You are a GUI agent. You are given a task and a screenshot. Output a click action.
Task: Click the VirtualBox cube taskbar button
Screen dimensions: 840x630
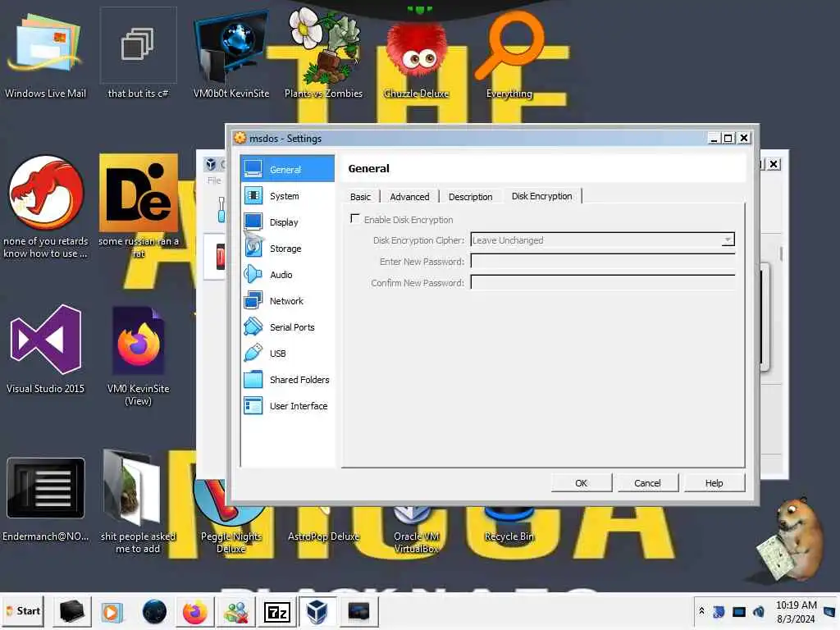[317, 612]
